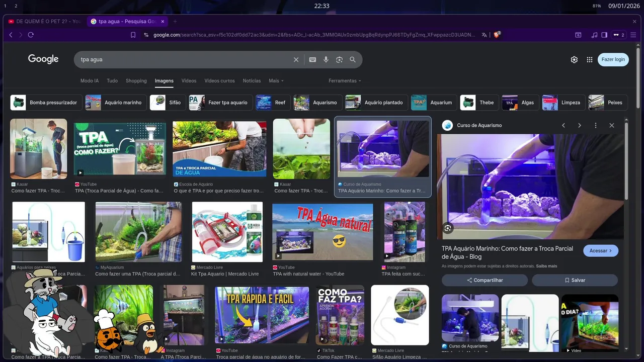Filter by Bomba pressurizador chip
The width and height of the screenshot is (644, 362).
click(45, 103)
